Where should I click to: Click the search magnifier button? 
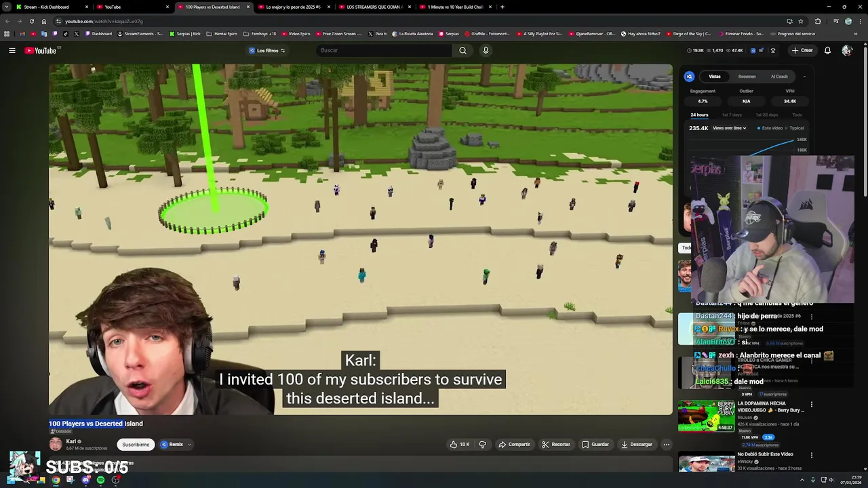pos(462,50)
